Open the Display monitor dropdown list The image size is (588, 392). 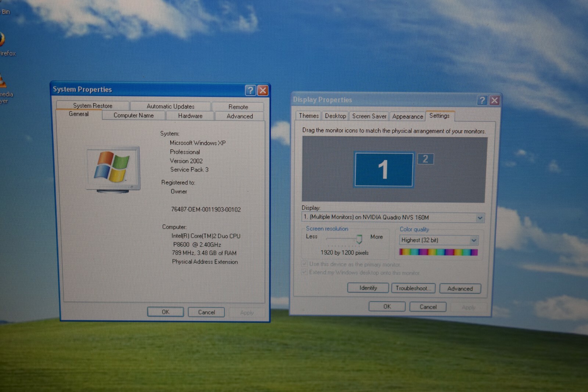tap(480, 218)
